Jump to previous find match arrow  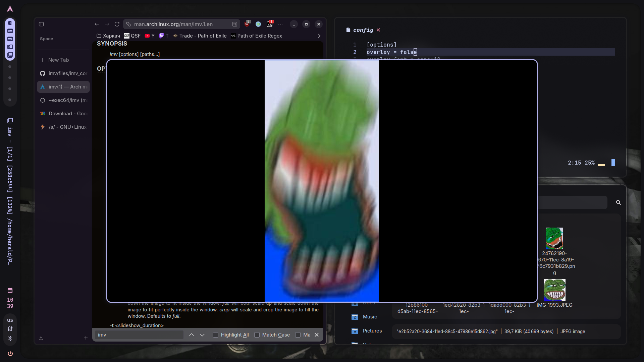tap(192, 335)
